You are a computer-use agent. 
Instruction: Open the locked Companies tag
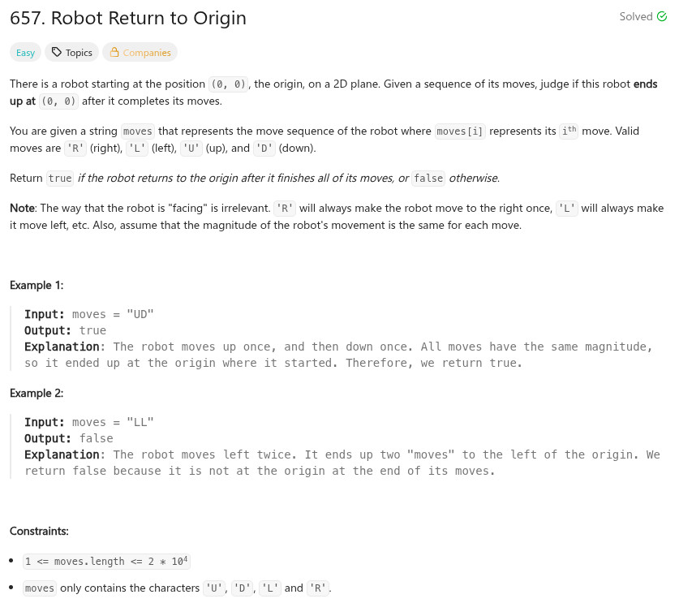point(140,53)
